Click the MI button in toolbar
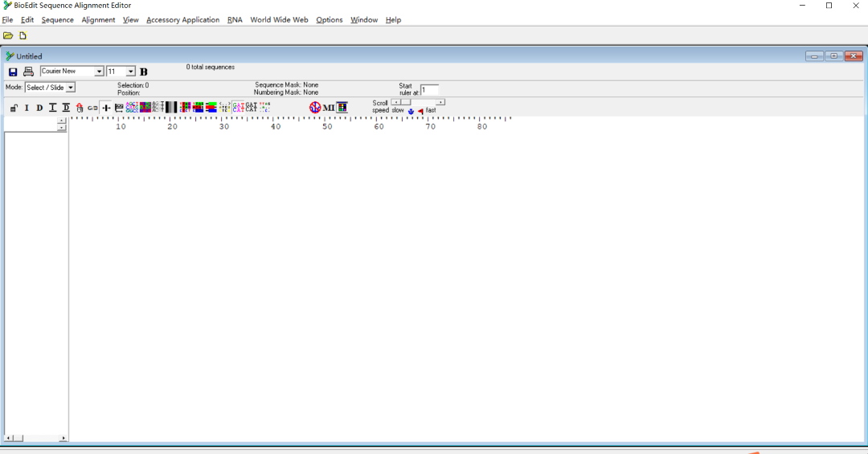The image size is (868, 454). pos(328,108)
